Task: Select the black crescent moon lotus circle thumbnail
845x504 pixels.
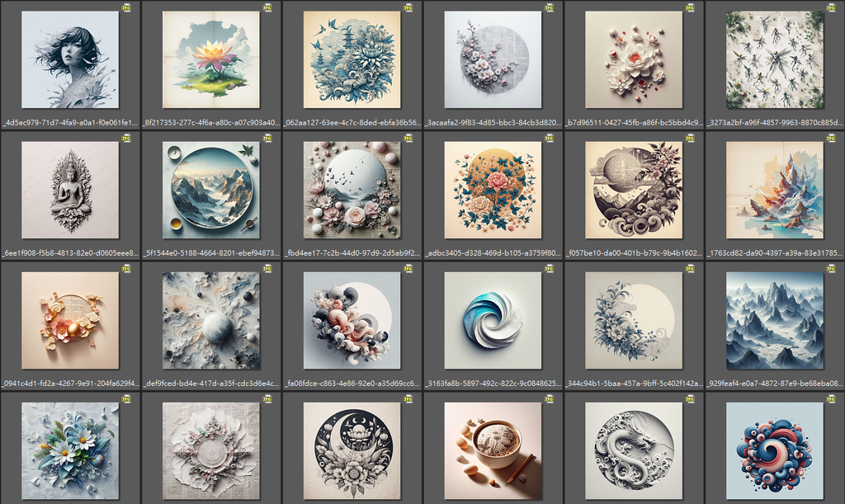Action: [352, 450]
